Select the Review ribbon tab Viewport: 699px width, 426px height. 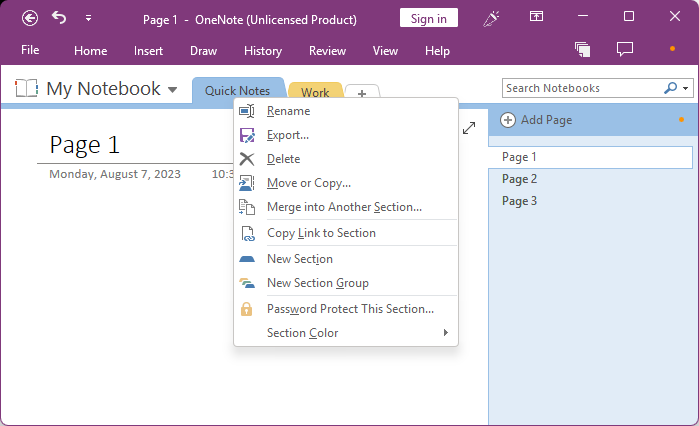coord(327,51)
